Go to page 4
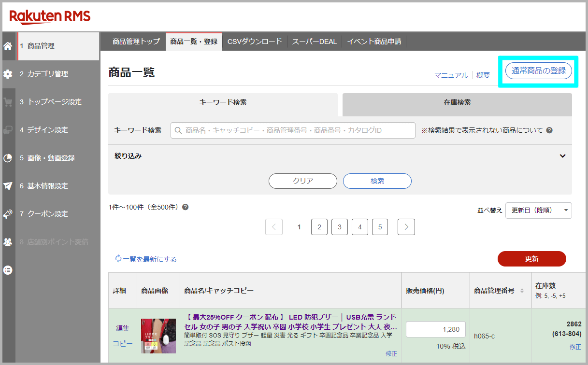Screen dimensions: 588x365 [x=360, y=227]
